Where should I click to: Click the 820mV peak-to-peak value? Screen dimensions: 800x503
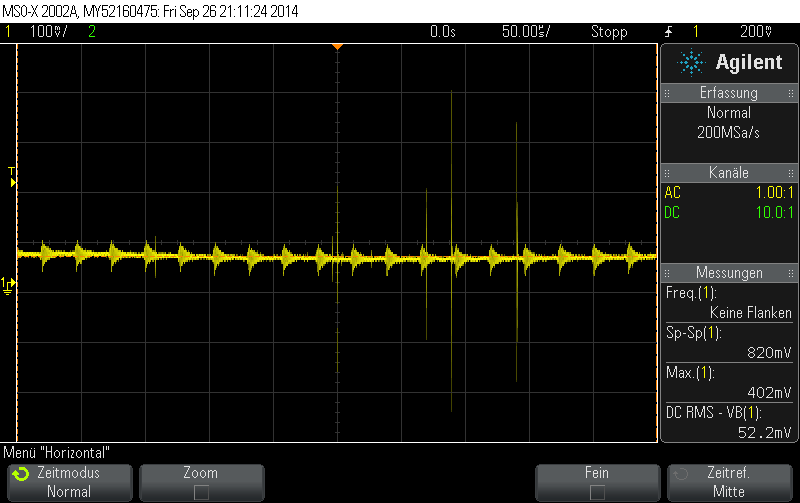coord(769,353)
